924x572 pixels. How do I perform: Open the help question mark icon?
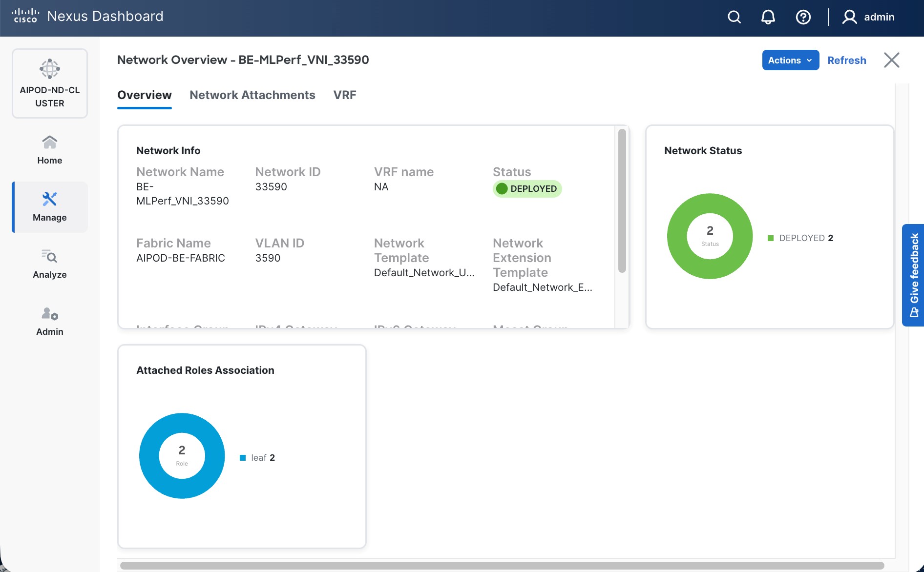[803, 17]
